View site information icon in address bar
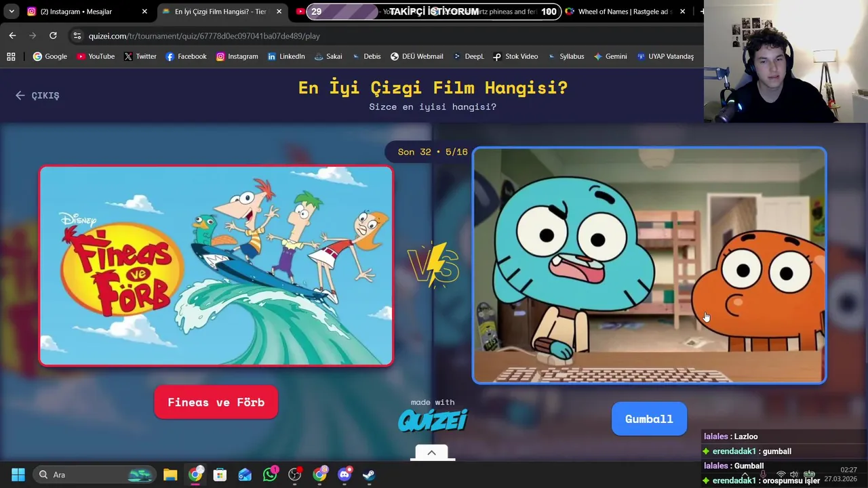868x488 pixels. click(x=77, y=36)
